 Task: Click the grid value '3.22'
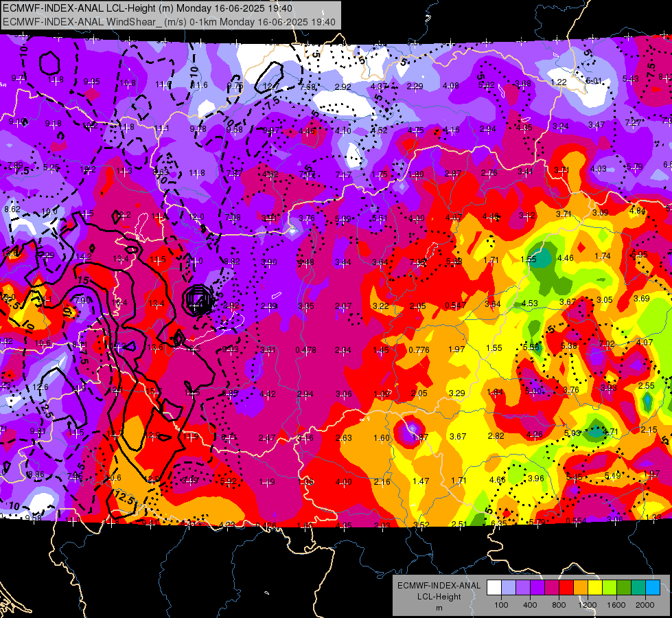[x=380, y=306]
